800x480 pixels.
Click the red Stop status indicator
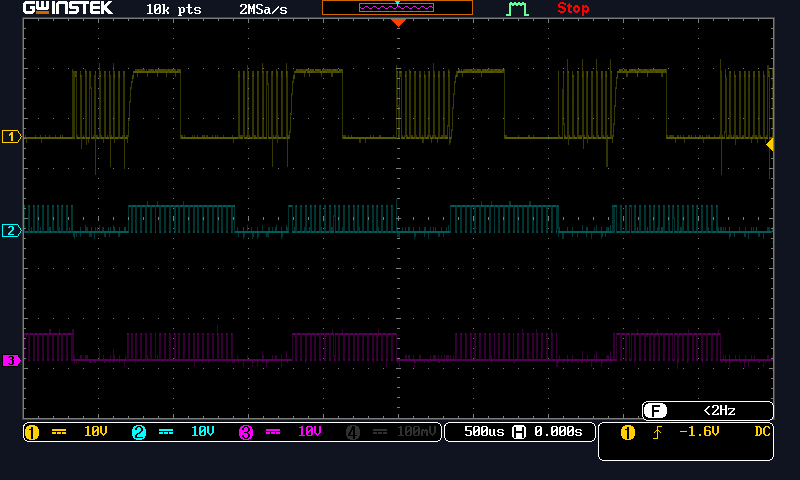pyautogui.click(x=573, y=8)
